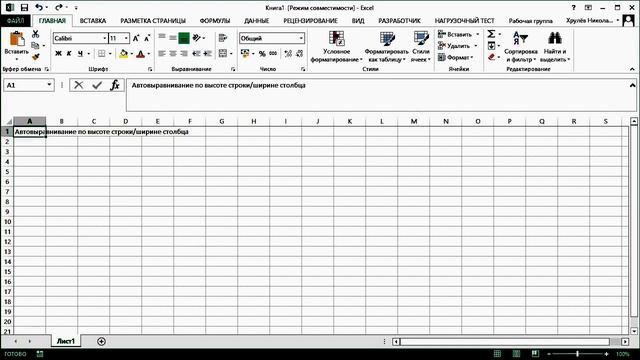640x360 pixels.
Task: Open Форматировать как таблицу menu
Action: pos(387,47)
